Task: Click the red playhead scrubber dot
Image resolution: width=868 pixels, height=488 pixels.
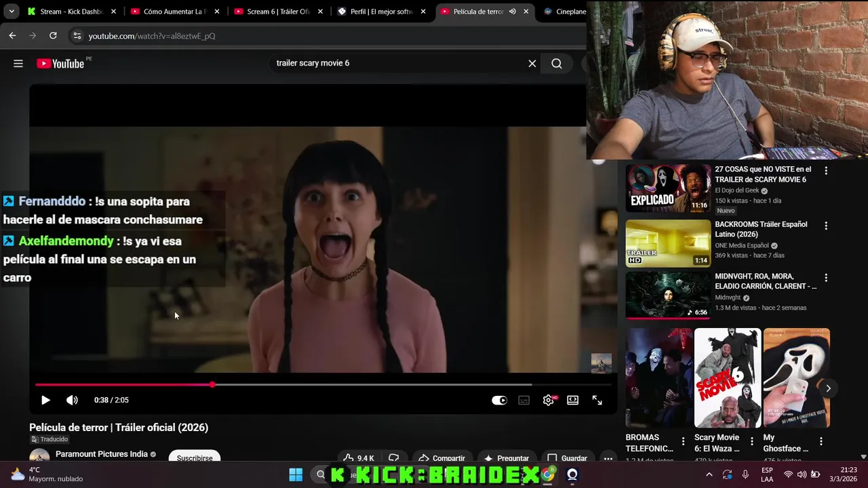Action: pos(212,384)
